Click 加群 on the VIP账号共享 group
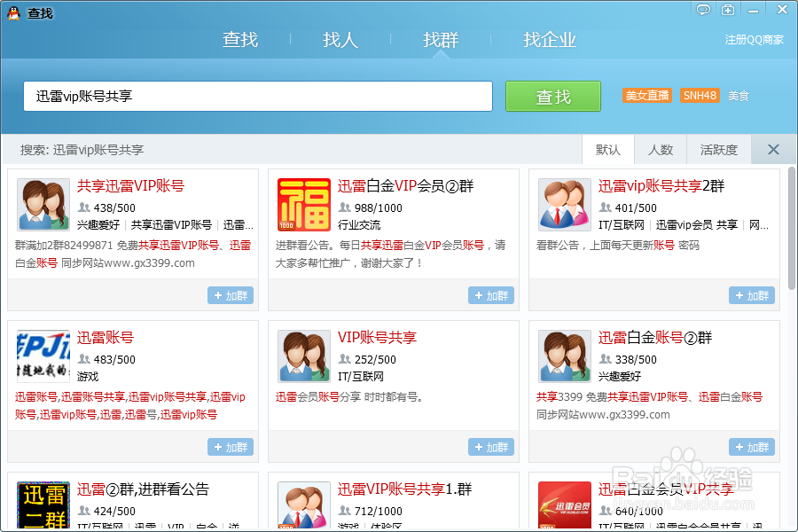The image size is (798, 532). pos(490,447)
